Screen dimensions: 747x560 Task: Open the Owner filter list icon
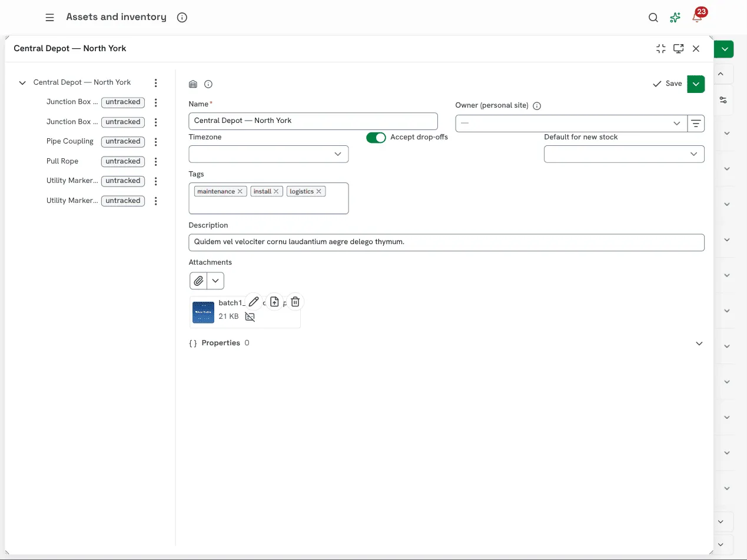tap(696, 124)
